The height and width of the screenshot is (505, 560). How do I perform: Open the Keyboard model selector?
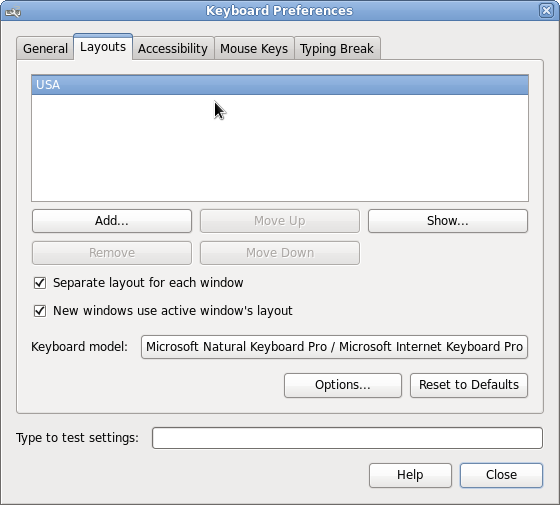click(334, 347)
